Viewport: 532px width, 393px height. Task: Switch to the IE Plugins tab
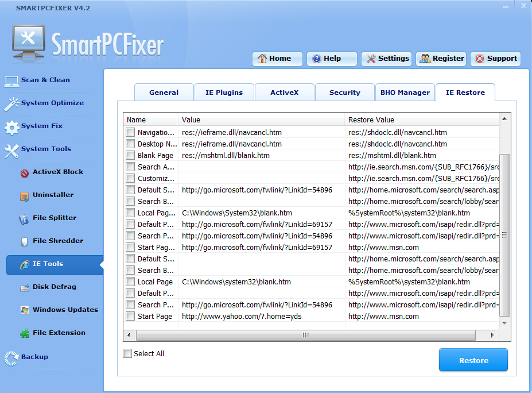coord(224,93)
